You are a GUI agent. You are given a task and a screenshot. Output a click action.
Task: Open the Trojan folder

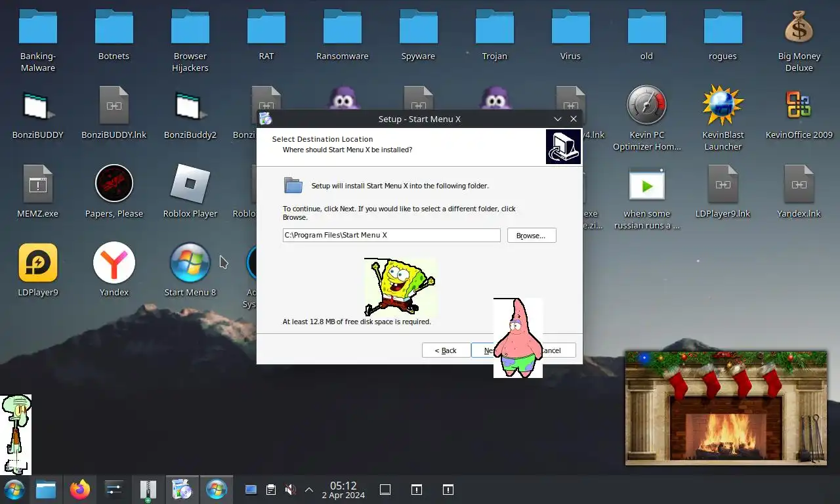(495, 35)
